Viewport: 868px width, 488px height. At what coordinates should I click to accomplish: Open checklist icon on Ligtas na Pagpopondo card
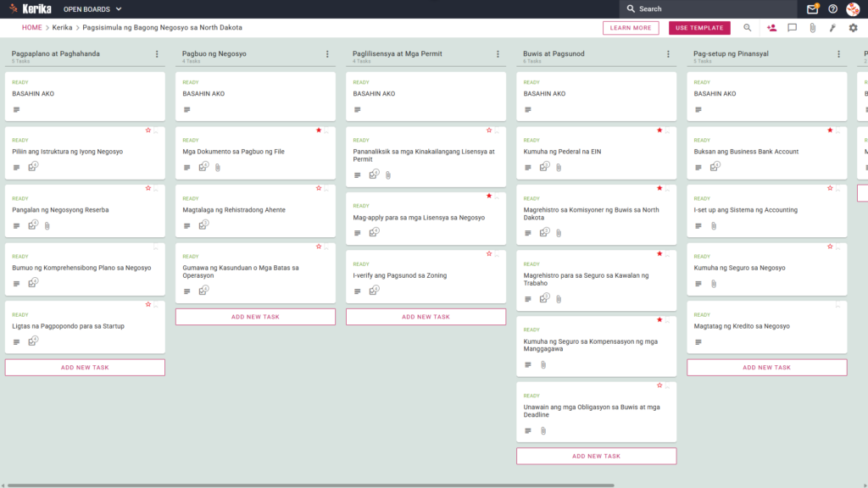pyautogui.click(x=33, y=341)
